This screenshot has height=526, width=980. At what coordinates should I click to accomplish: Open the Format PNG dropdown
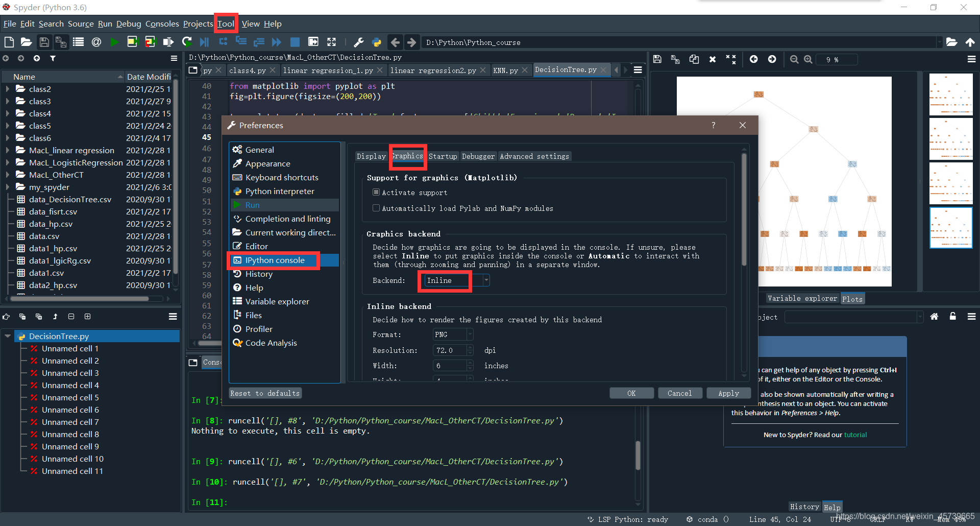pyautogui.click(x=470, y=334)
